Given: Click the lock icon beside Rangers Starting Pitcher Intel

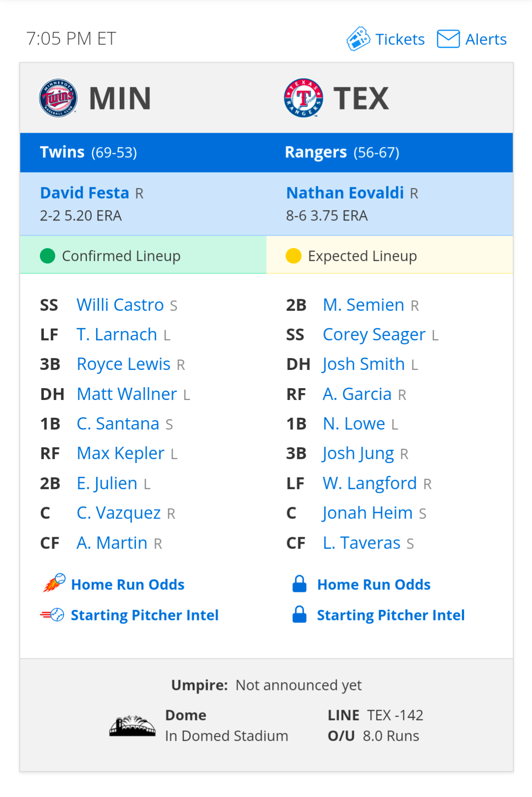Looking at the screenshot, I should click(299, 615).
